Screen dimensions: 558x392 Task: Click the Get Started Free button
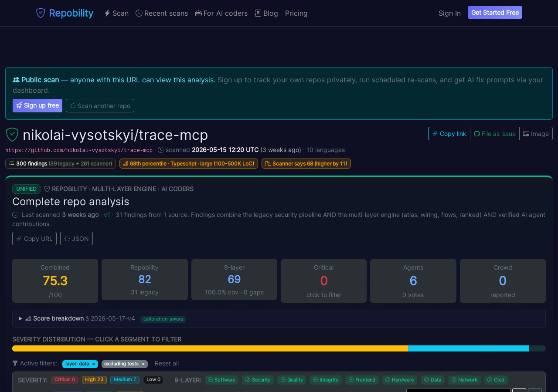[495, 13]
